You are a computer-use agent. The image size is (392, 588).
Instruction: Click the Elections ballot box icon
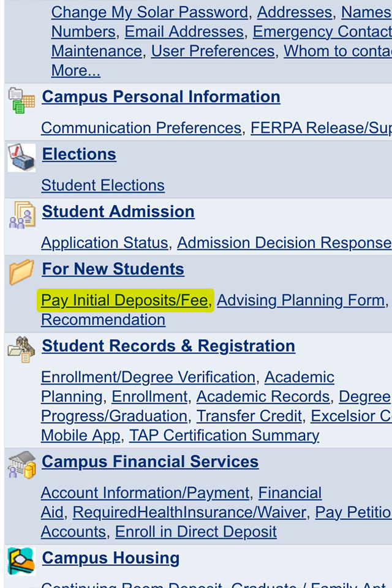[21, 157]
